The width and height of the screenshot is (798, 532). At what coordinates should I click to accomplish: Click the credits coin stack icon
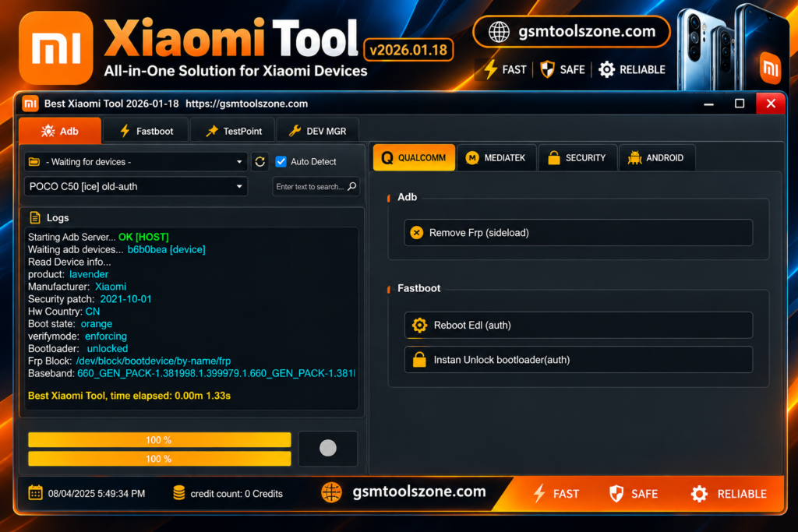179,493
